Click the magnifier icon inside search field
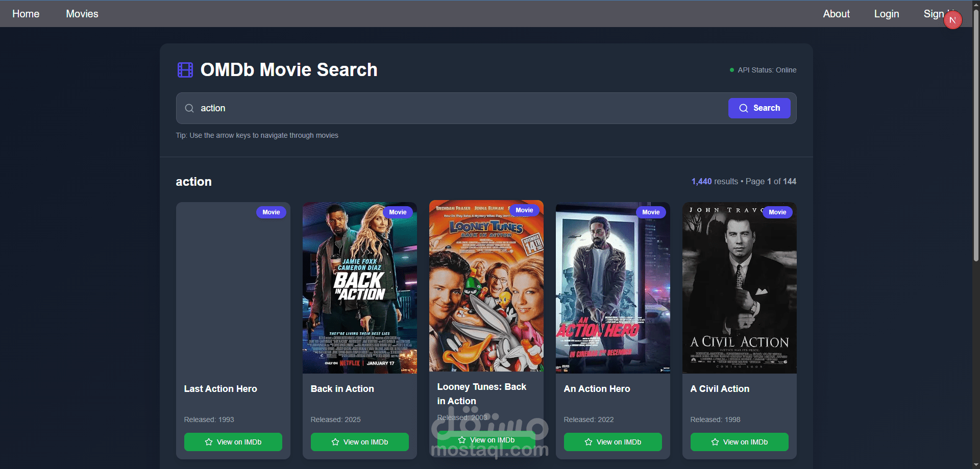This screenshot has width=980, height=469. point(189,108)
